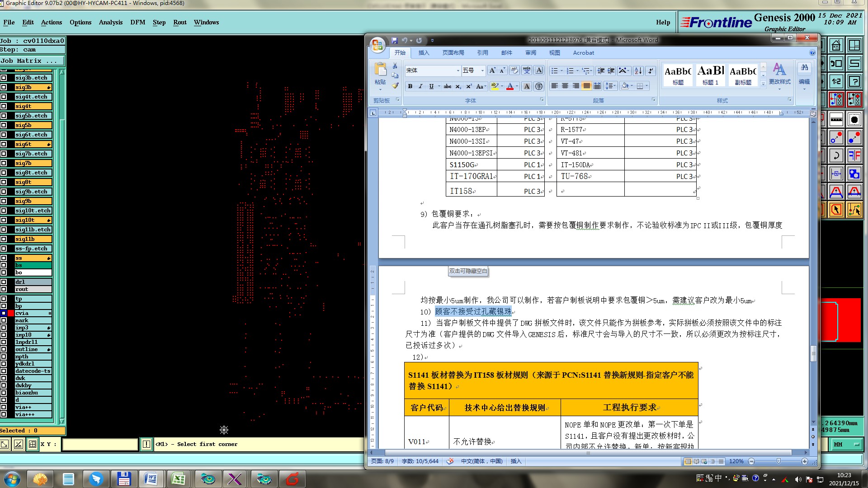
Task: Click the Word zoom slider
Action: click(778, 461)
